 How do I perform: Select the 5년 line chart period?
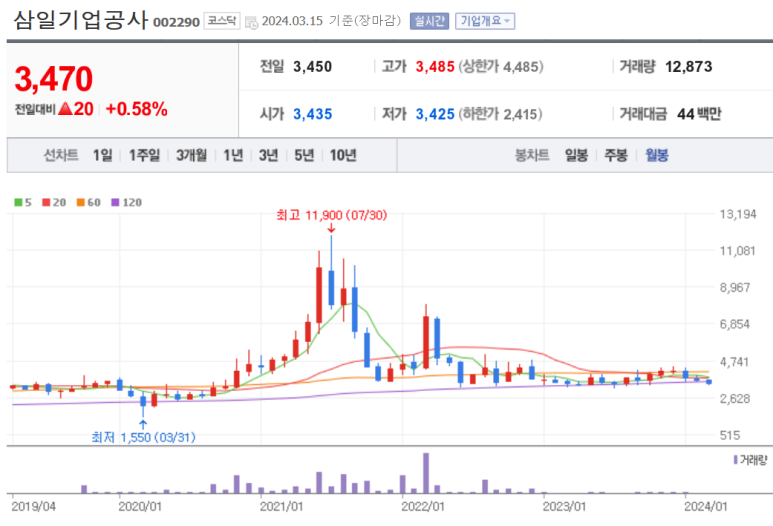point(304,156)
